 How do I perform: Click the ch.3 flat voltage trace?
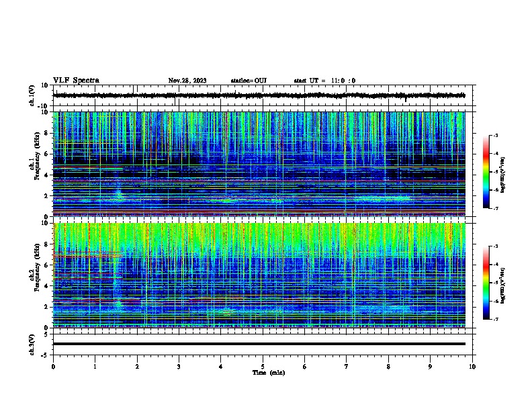point(259,344)
